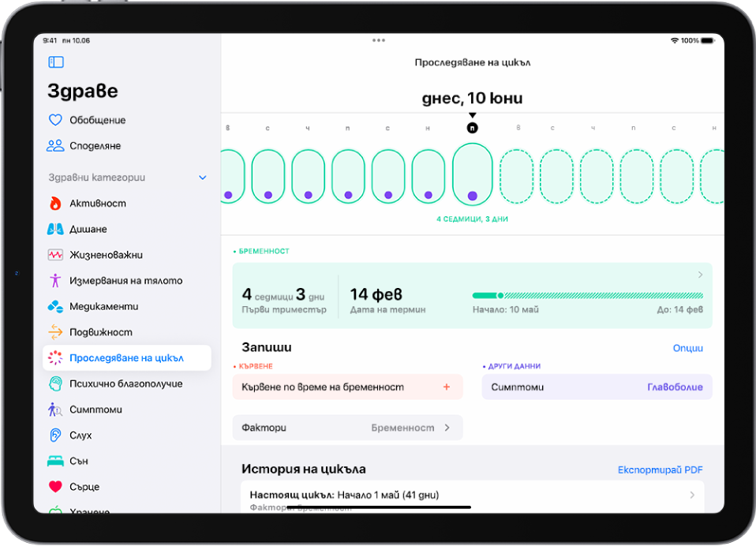Select Психично благополучие head icon
The height and width of the screenshot is (546, 756).
coord(55,383)
